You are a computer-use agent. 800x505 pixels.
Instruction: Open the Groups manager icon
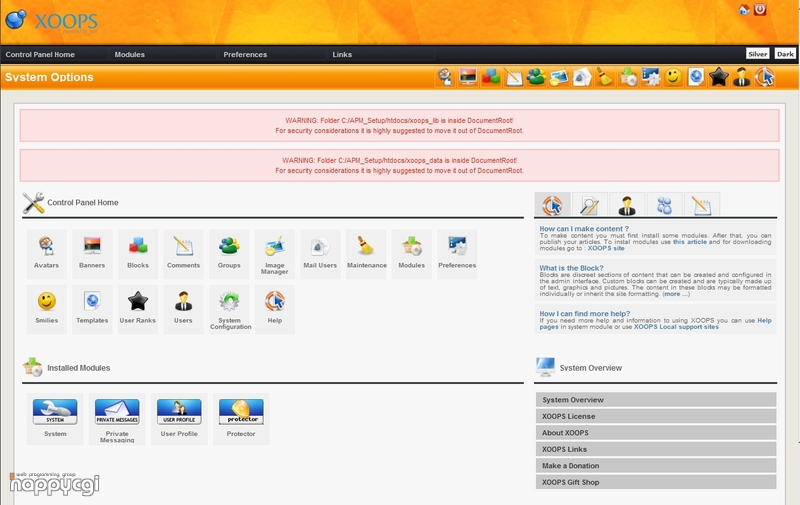(229, 254)
